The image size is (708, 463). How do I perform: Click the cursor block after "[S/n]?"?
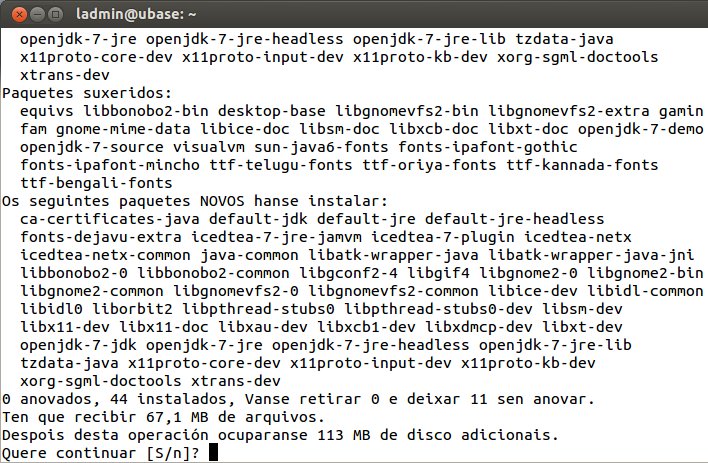click(x=213, y=452)
